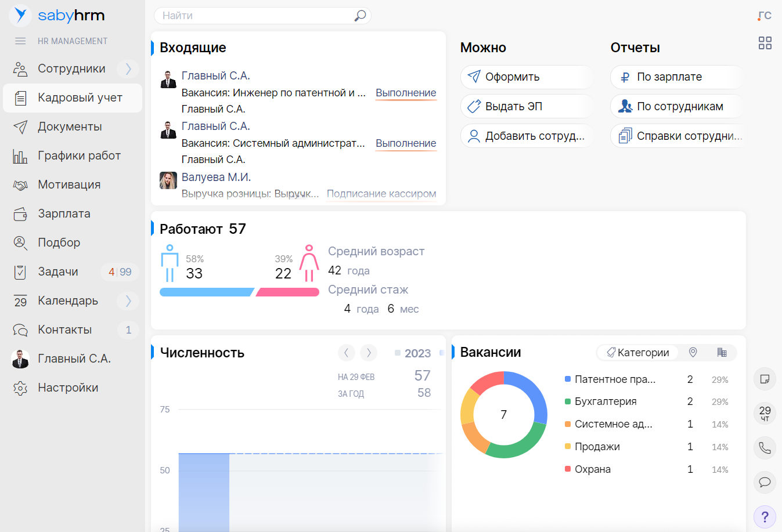Open the calendar icon showing 29 чт
782x532 pixels.
tap(765, 413)
